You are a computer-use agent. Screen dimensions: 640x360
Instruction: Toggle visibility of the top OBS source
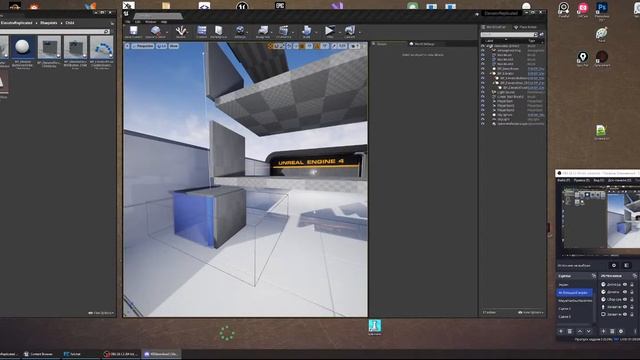click(625, 284)
